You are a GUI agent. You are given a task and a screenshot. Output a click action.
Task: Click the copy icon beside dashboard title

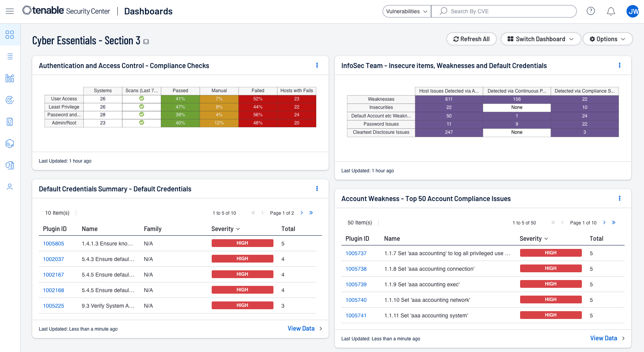coord(146,42)
